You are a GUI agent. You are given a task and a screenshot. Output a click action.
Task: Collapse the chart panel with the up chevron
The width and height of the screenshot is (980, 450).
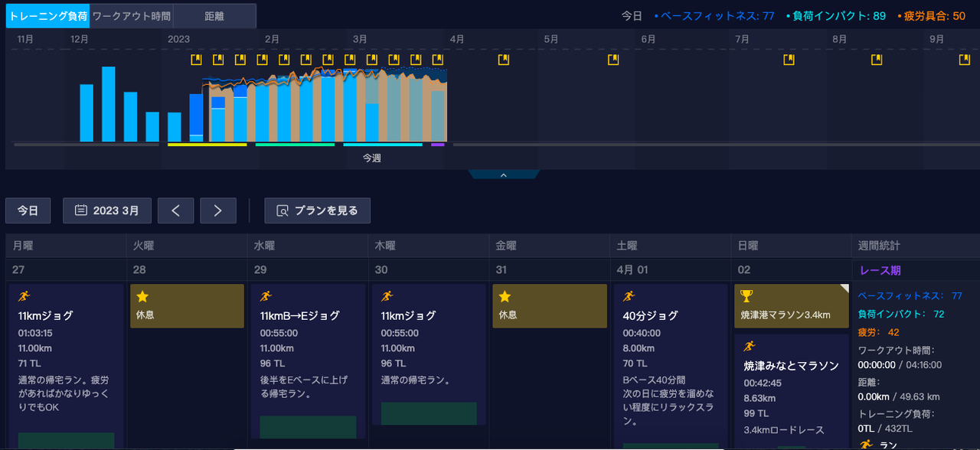(x=503, y=175)
